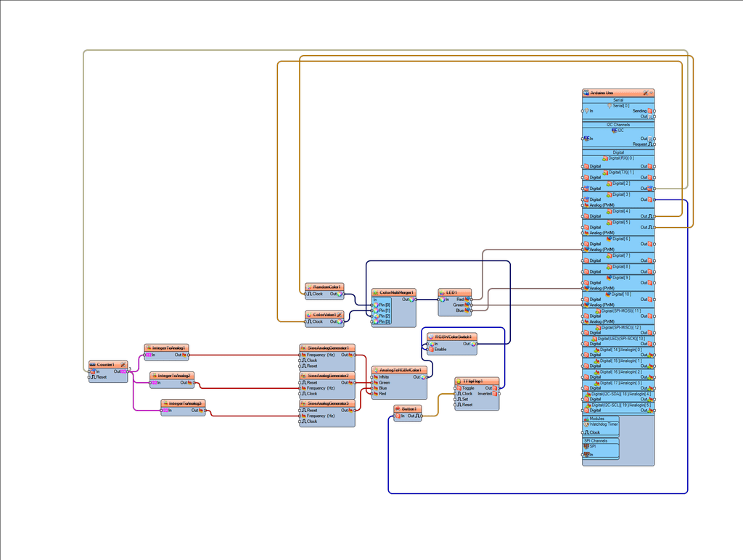The height and width of the screenshot is (560, 743).
Task: Open the Arduino Uno tools wrench icon
Action: [645, 94]
